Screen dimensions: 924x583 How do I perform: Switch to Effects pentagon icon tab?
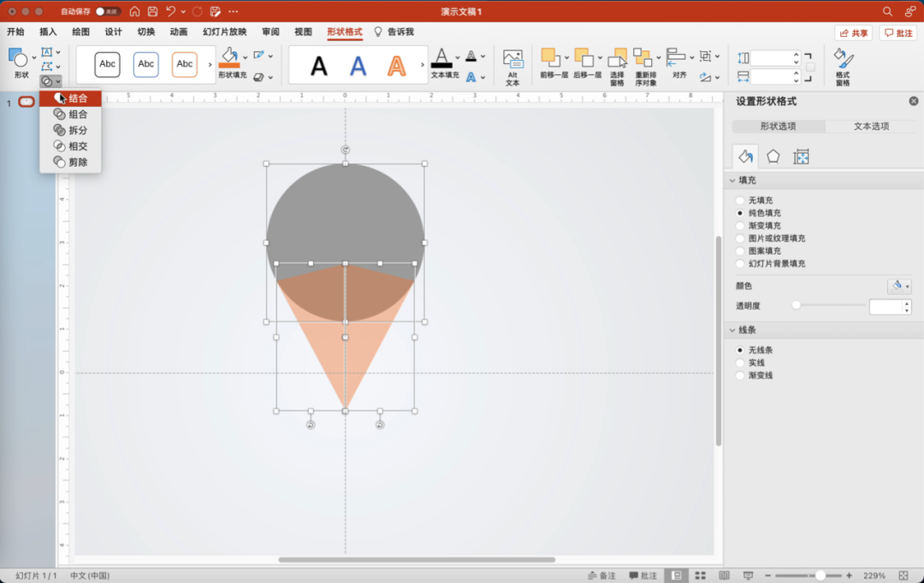coord(773,156)
